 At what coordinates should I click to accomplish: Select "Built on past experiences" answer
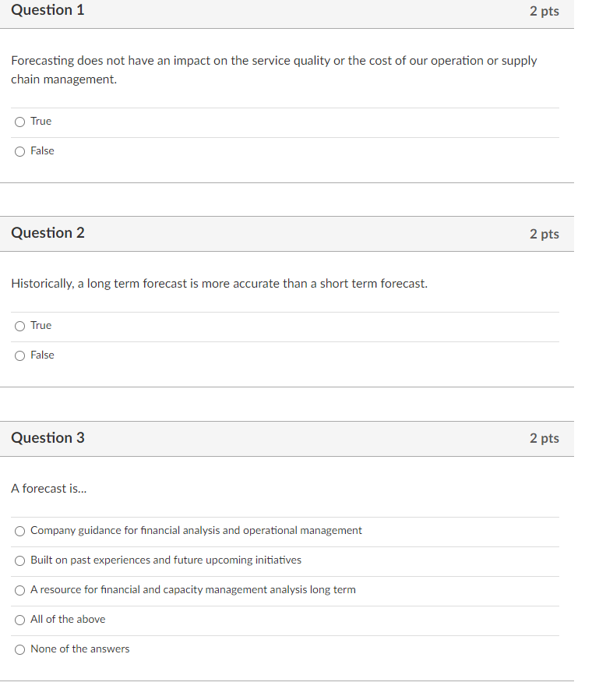click(19, 560)
